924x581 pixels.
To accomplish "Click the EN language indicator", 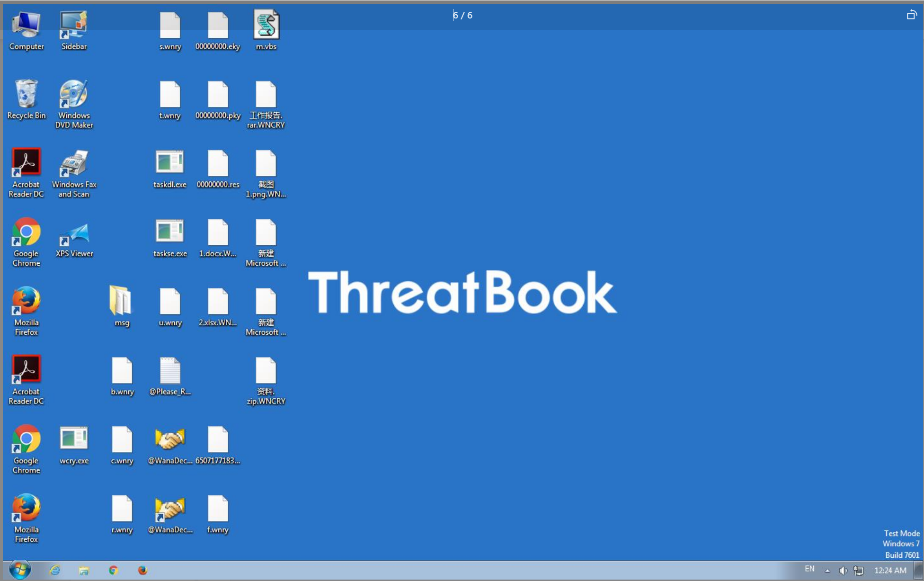I will [x=810, y=569].
